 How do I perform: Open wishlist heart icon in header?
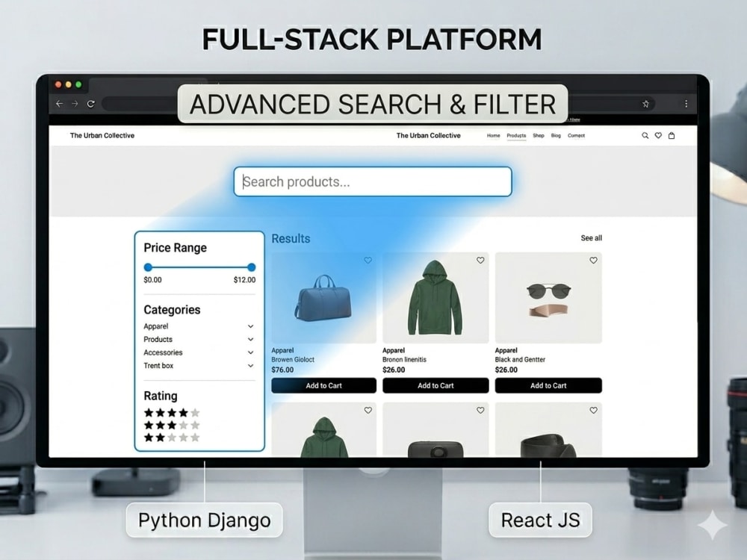coord(658,136)
